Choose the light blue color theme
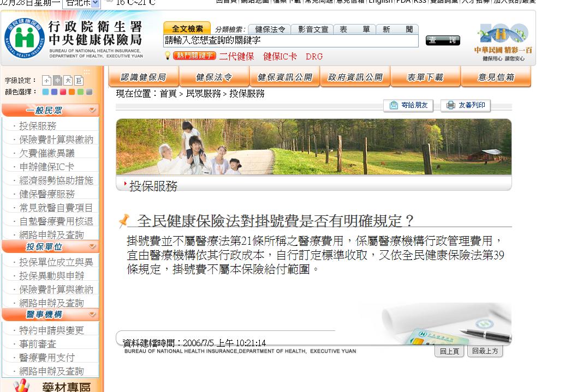 tap(45, 92)
